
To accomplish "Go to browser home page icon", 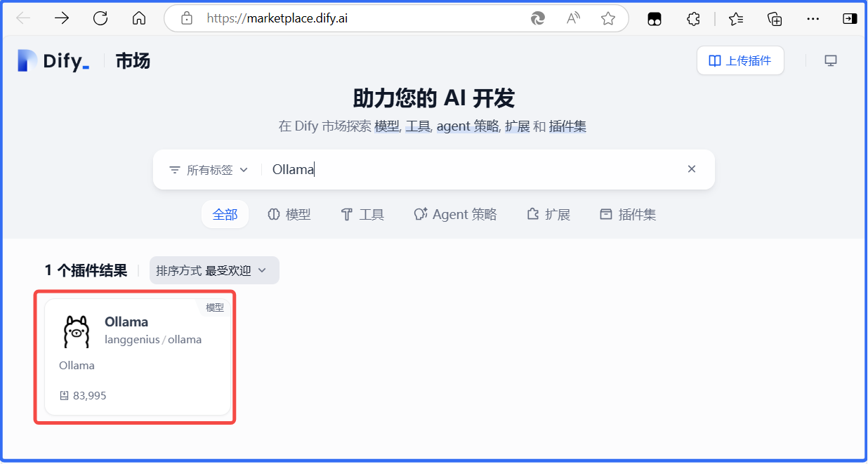I will point(139,18).
